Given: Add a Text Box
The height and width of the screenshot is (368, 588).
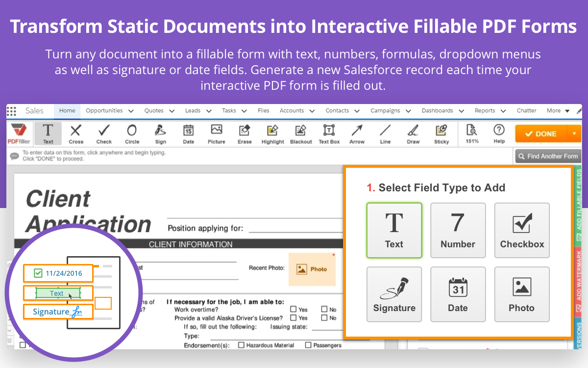Looking at the screenshot, I should tap(329, 133).
